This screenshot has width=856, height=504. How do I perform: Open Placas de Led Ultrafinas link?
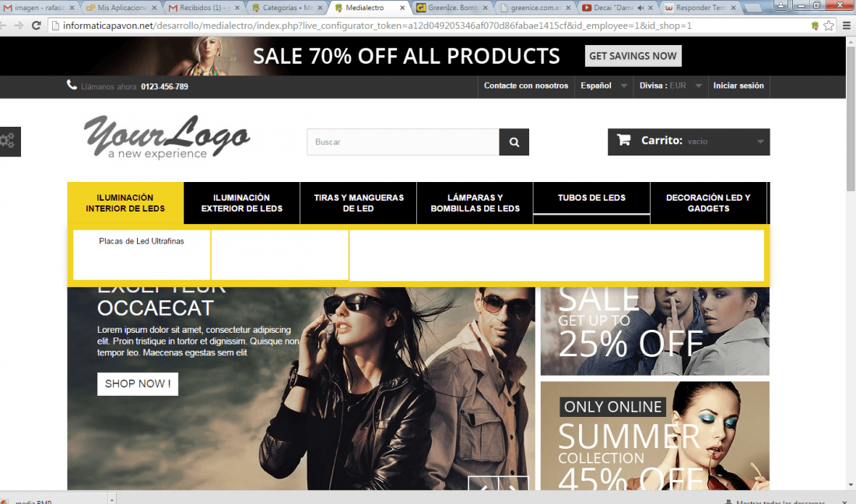pyautogui.click(x=142, y=241)
